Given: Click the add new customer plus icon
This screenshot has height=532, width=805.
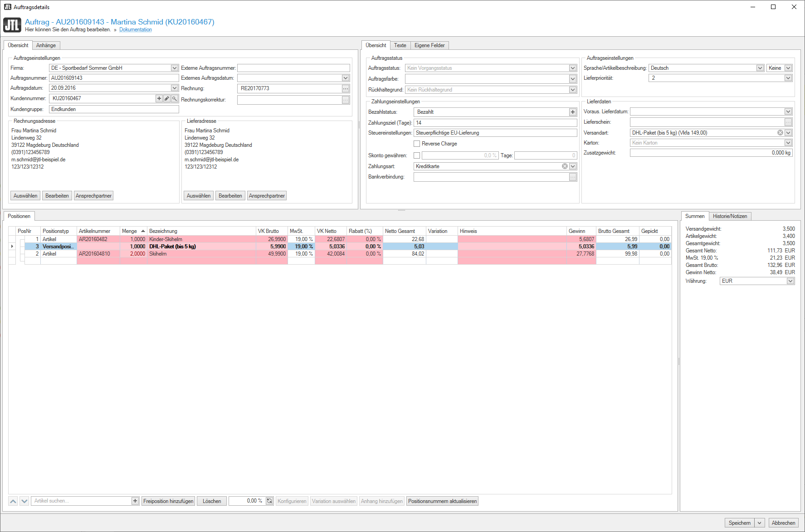Looking at the screenshot, I should [x=159, y=98].
